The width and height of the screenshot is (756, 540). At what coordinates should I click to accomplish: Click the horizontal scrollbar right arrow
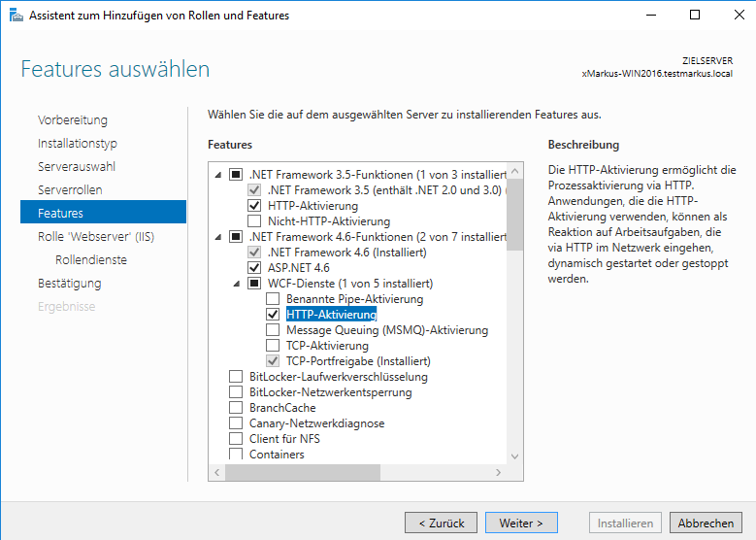pos(500,472)
